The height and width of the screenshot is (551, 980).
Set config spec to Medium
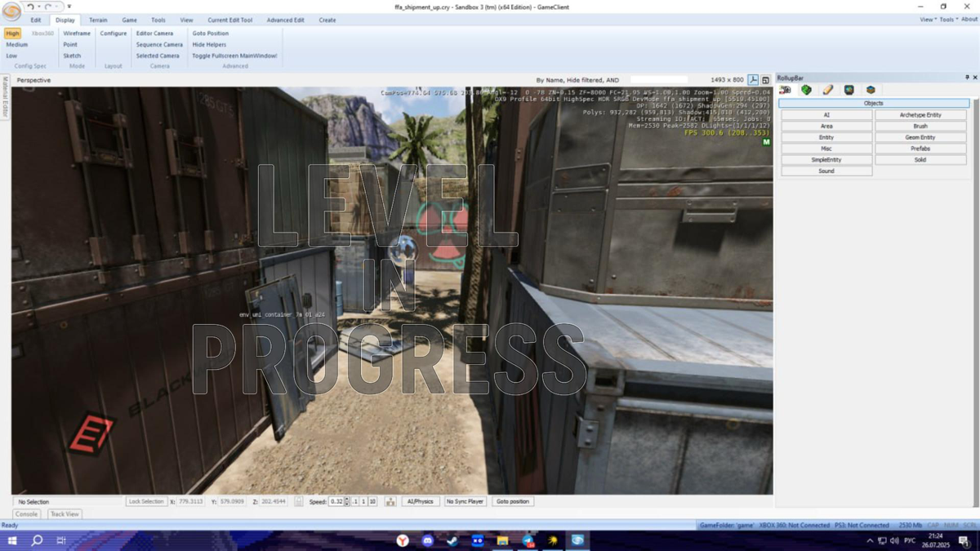[x=17, y=45]
